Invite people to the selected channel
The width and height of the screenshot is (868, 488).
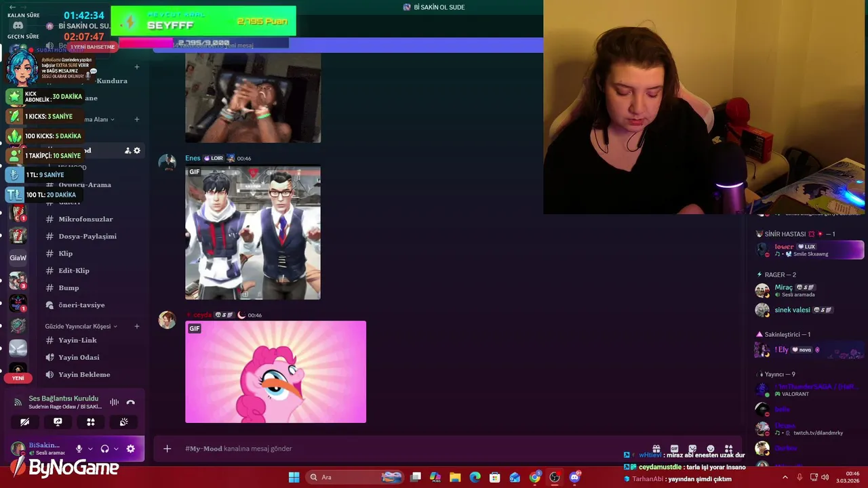tap(127, 150)
